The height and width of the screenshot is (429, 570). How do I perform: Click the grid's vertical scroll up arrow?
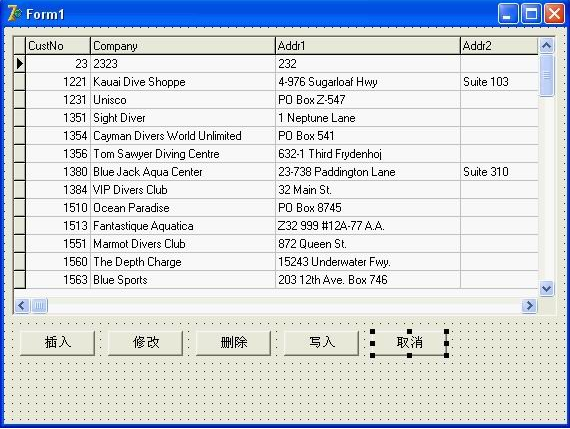coord(546,46)
